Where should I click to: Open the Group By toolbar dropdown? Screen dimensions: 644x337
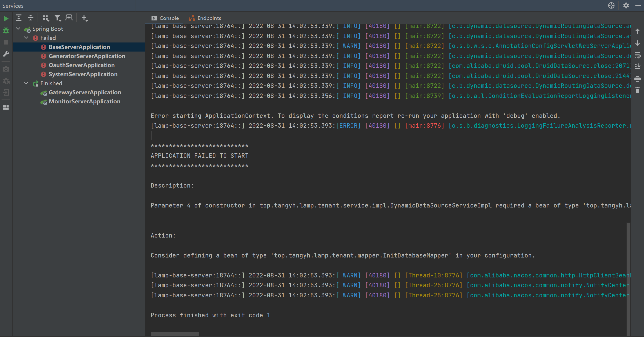46,18
